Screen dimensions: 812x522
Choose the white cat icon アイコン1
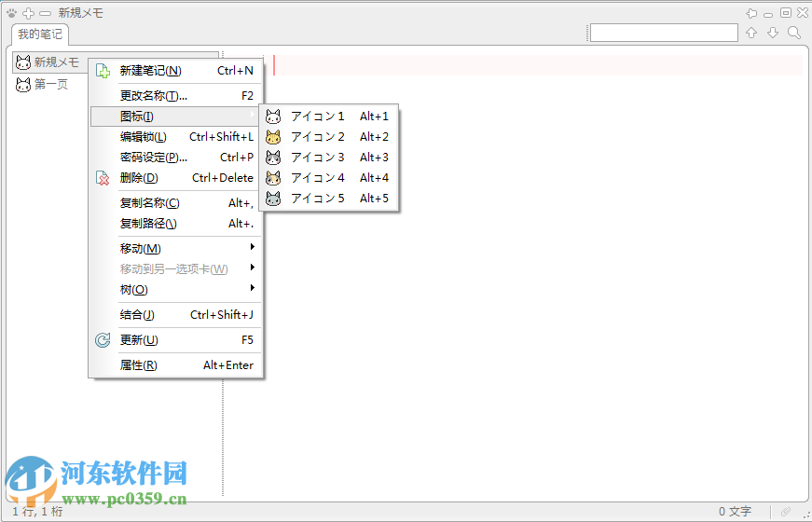tap(273, 117)
